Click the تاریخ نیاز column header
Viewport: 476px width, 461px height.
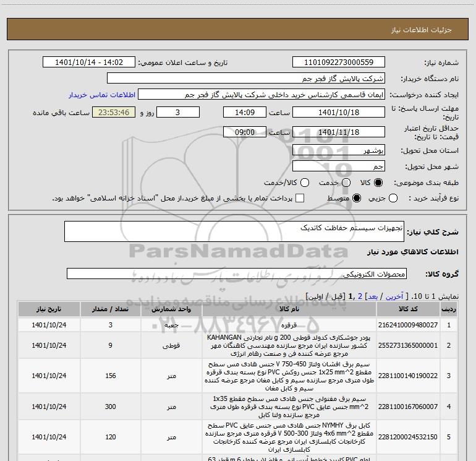click(x=49, y=309)
